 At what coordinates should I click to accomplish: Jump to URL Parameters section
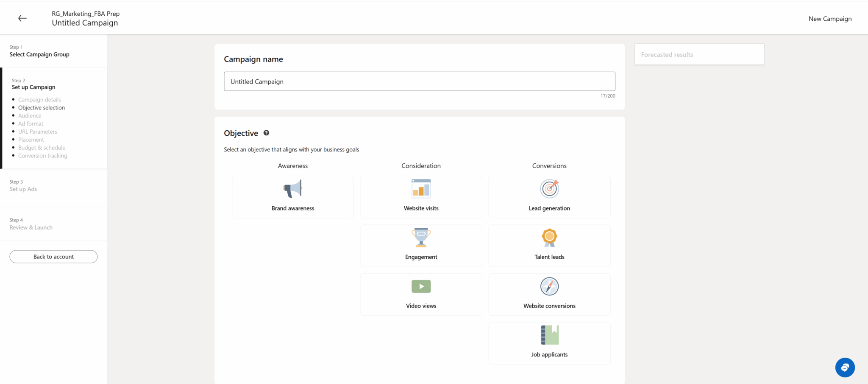click(37, 132)
